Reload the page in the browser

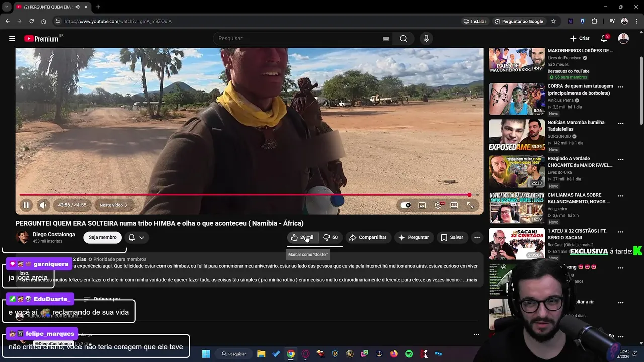[x=31, y=21]
